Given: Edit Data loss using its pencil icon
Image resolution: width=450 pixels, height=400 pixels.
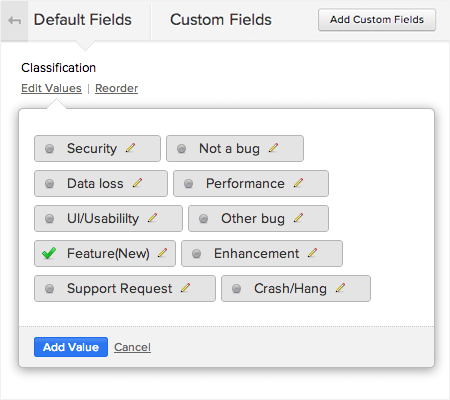Looking at the screenshot, I should coord(137,183).
